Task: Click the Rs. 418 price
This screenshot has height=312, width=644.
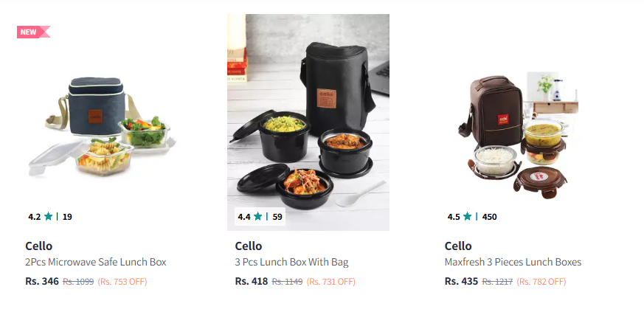Action: click(252, 282)
